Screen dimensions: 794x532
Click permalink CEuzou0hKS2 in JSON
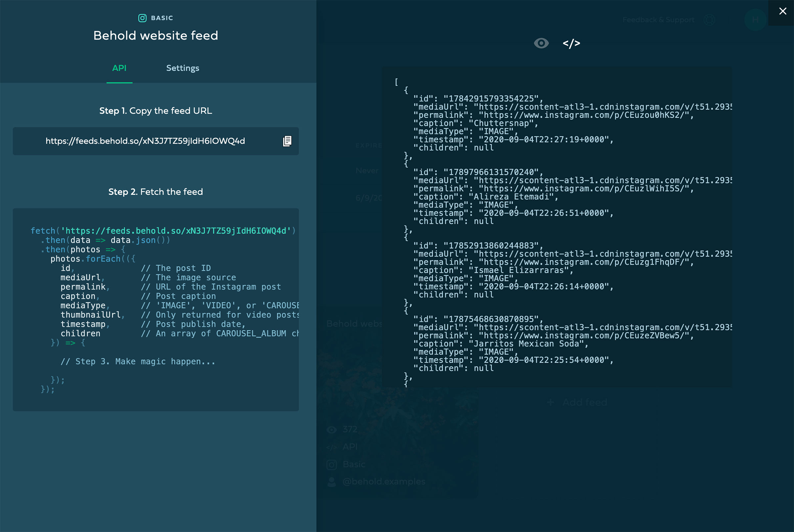pos(554,115)
